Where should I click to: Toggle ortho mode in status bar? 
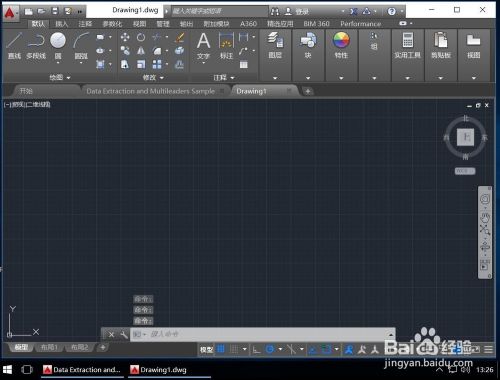tap(256, 349)
